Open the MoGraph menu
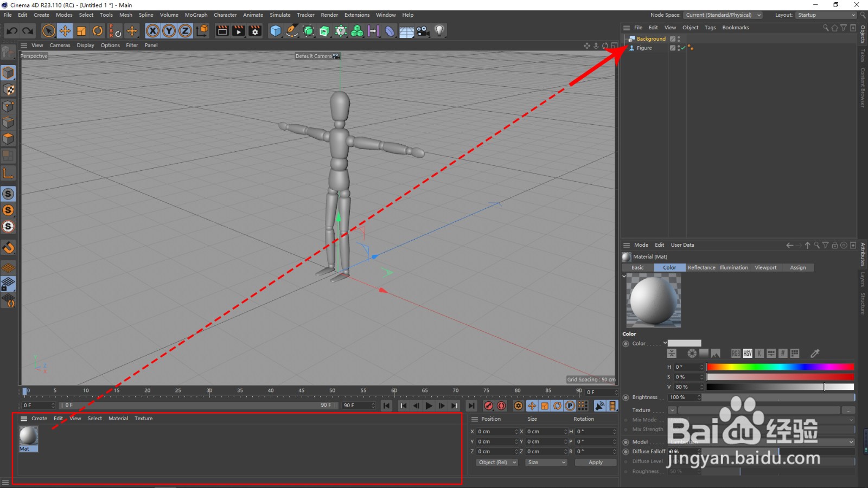 tap(196, 15)
